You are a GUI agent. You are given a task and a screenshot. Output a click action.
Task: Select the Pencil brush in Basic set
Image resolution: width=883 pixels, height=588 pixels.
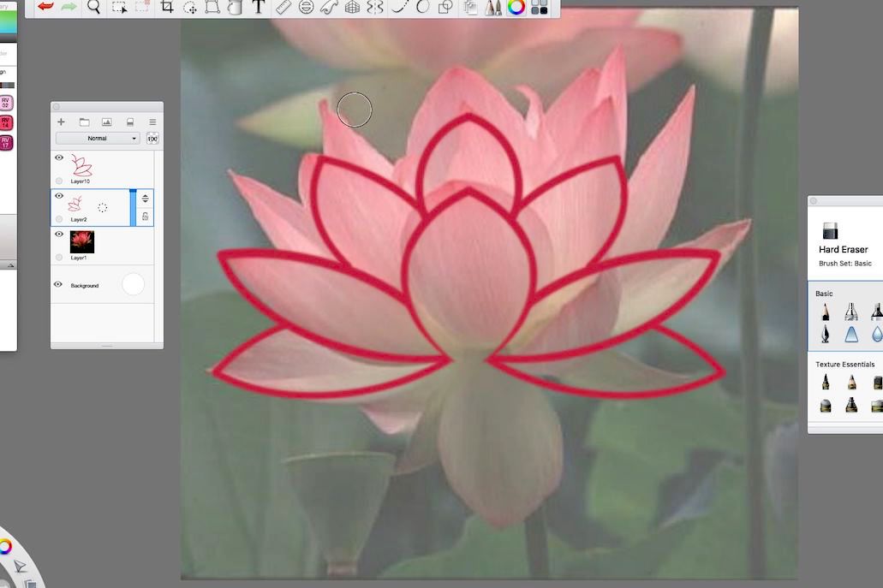pyautogui.click(x=826, y=312)
